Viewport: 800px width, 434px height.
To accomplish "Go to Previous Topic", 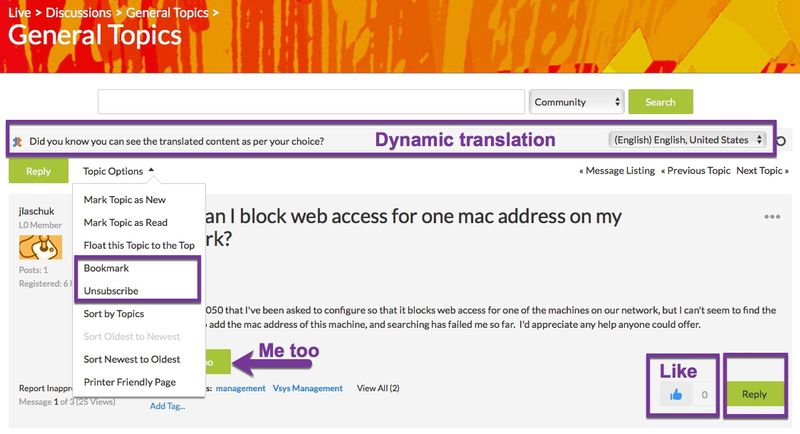I will pyautogui.click(x=695, y=171).
